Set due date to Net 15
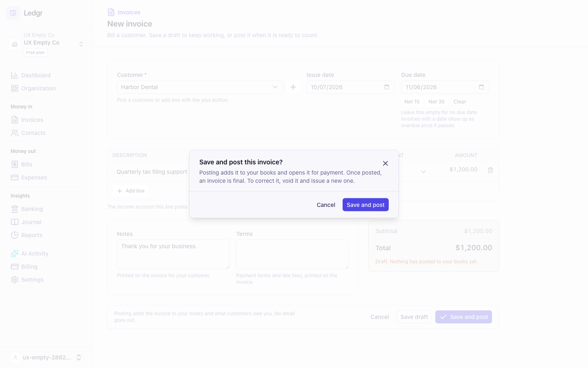 coord(412,102)
